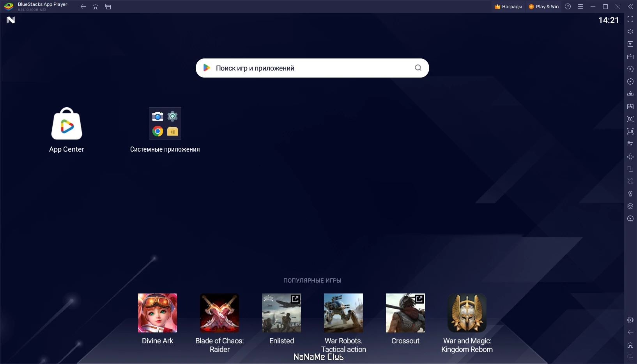Click the Install APK icon
The height and width of the screenshot is (364, 637).
[630, 106]
